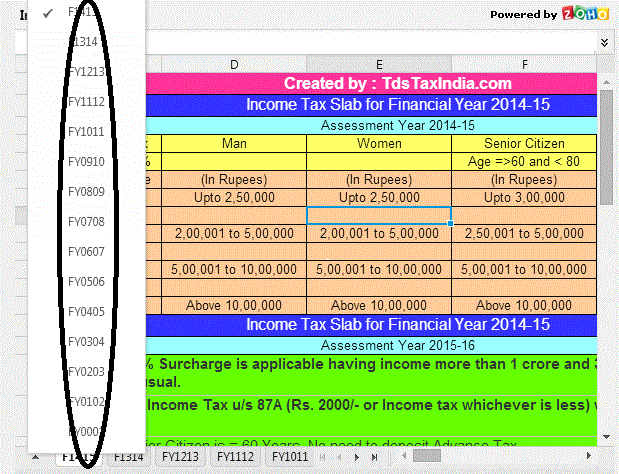Click the vertical scrollbar down arrow
This screenshot has height=474, width=619.
(606, 437)
